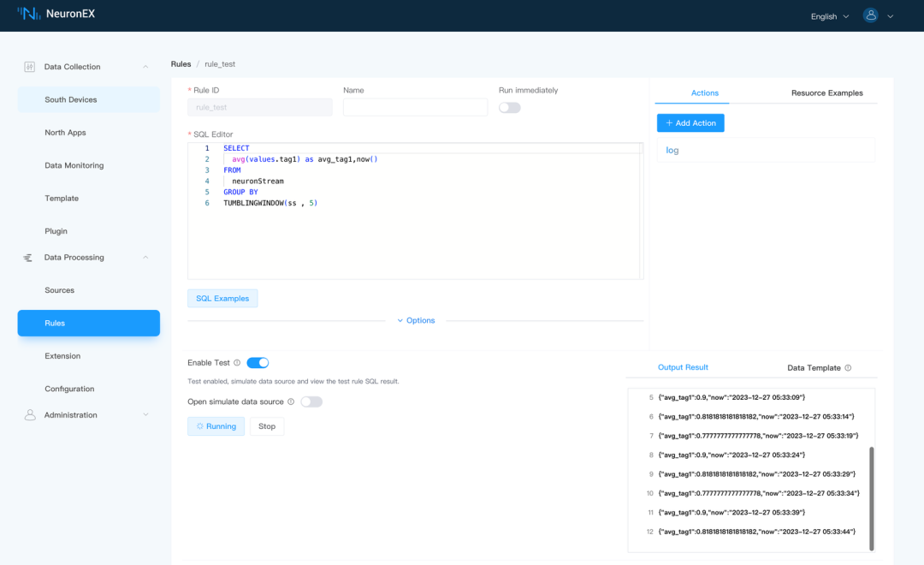Click output row 10 with 05:33:34
The height and width of the screenshot is (565, 924).
click(758, 493)
